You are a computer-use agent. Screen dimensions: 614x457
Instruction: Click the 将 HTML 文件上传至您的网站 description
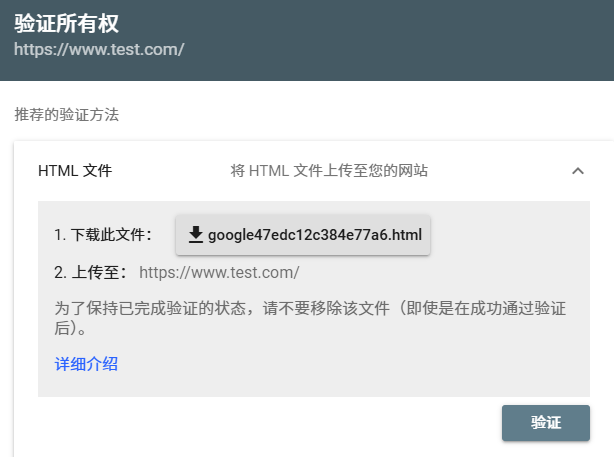tap(329, 171)
